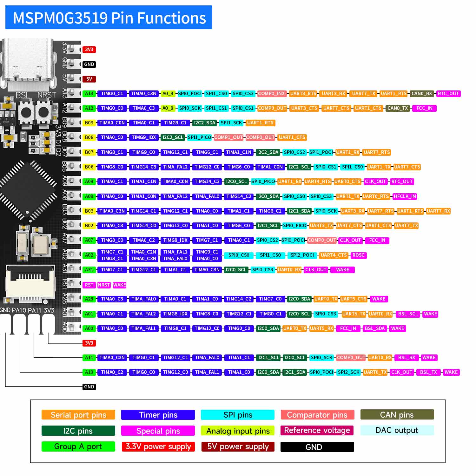Select the CAN0_RX label

coord(422,94)
